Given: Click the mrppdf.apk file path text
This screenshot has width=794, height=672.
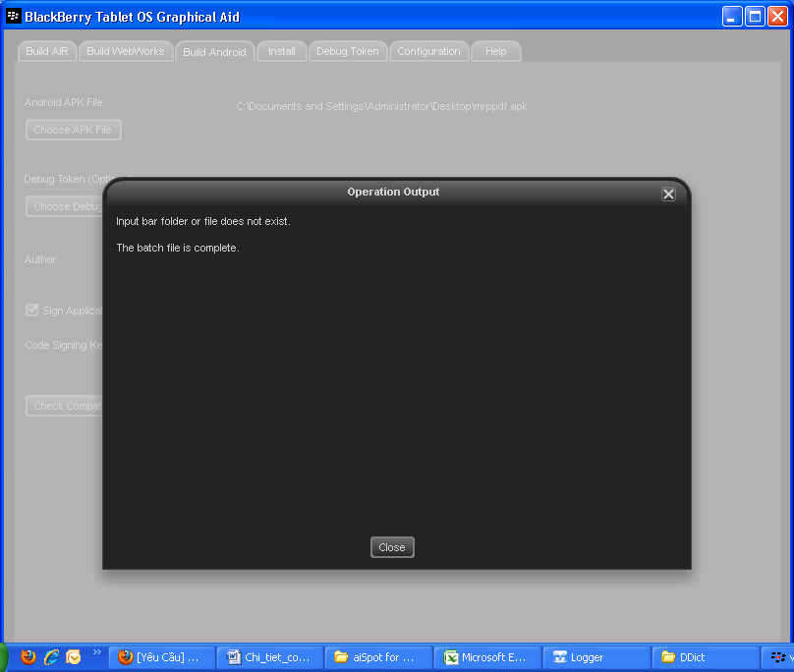Looking at the screenshot, I should [x=381, y=106].
